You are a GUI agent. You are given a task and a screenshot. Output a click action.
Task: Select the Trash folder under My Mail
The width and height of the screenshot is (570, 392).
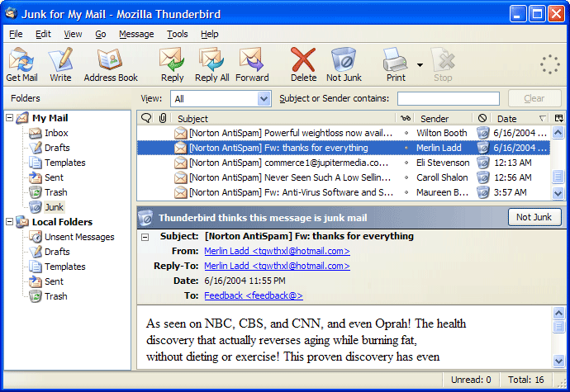pyautogui.click(x=55, y=192)
